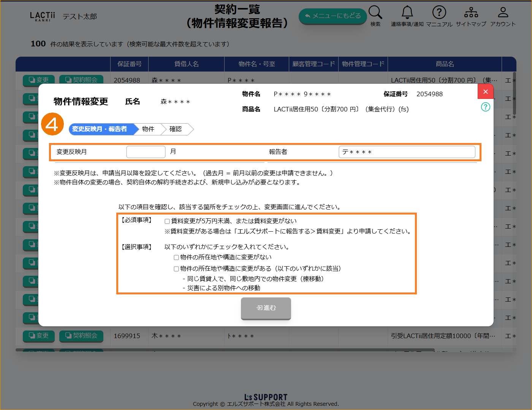The width and height of the screenshot is (532, 410).
Task: Open the account profile icon
Action: coord(503,13)
